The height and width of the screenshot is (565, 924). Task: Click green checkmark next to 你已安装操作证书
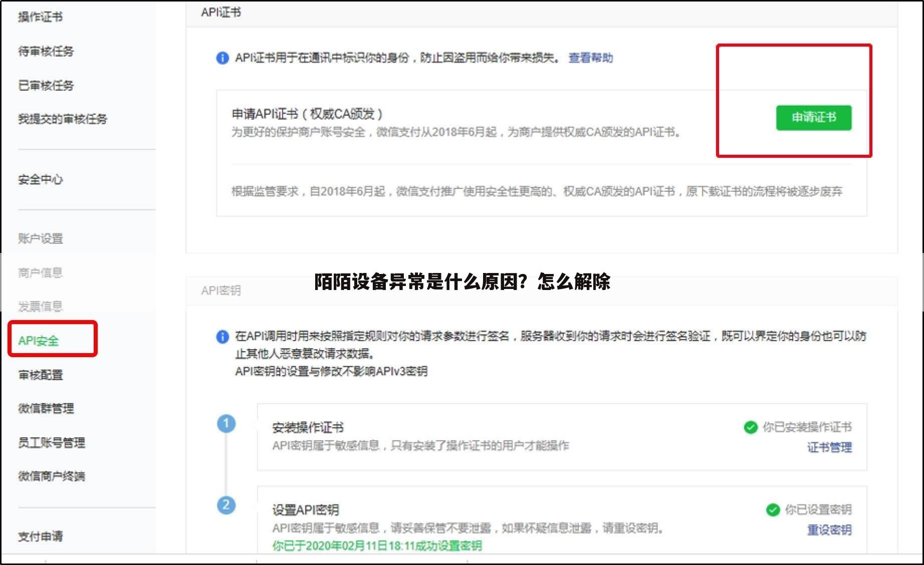point(751,427)
